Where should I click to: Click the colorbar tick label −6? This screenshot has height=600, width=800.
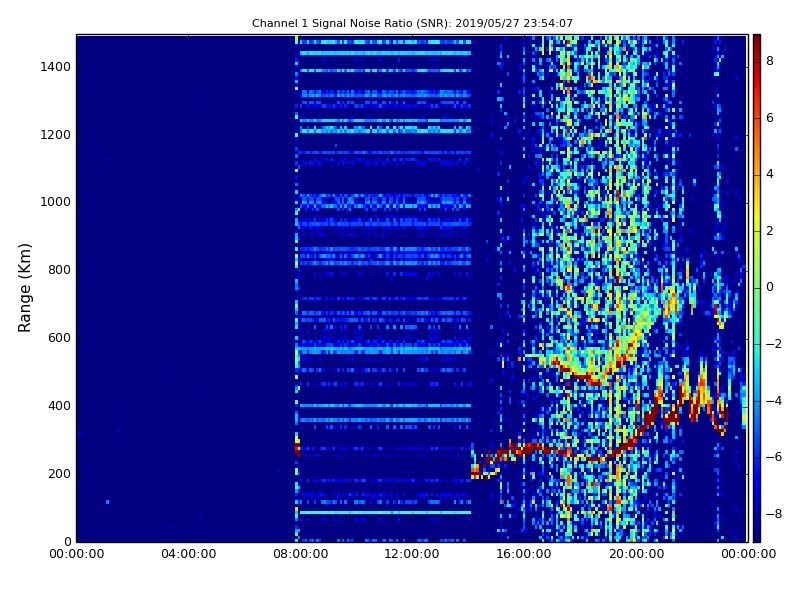pos(773,457)
